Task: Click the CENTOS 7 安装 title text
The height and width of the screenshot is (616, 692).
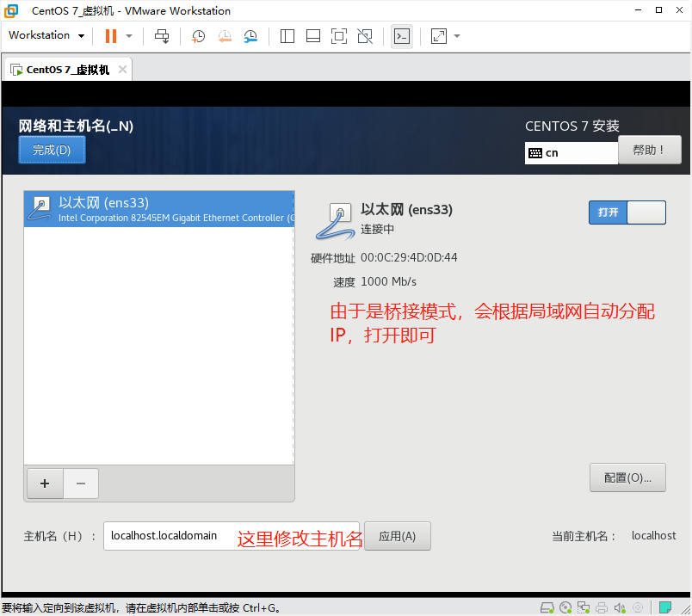Action: [572, 126]
